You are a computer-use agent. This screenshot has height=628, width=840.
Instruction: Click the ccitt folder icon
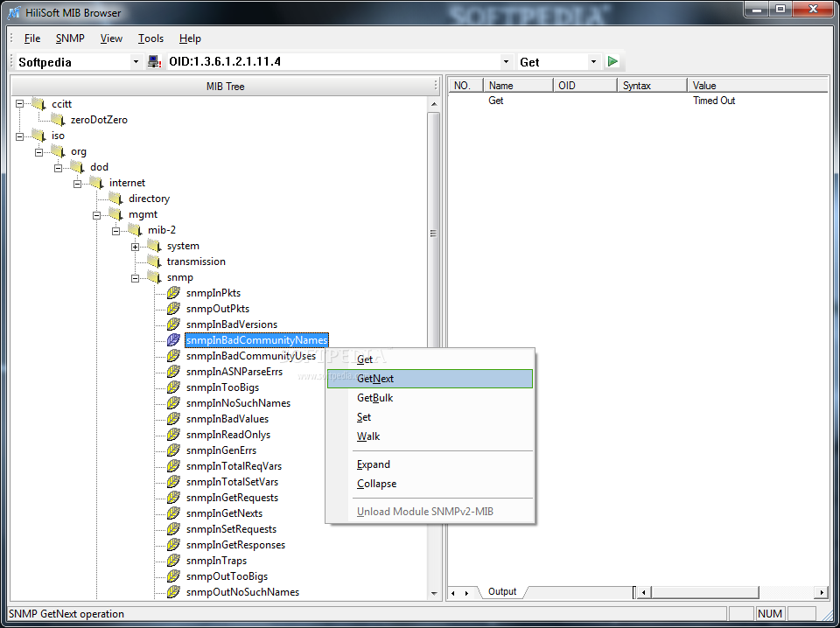click(x=38, y=103)
